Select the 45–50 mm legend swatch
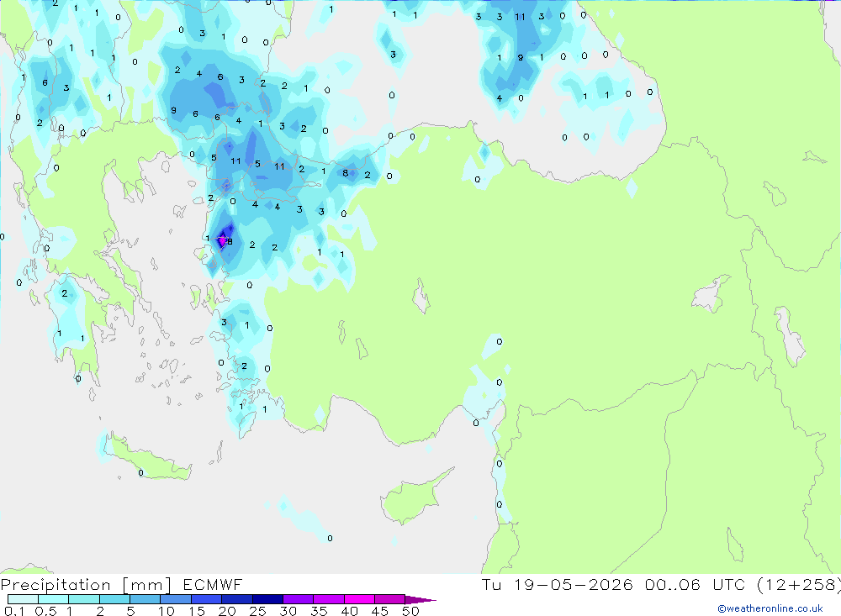 390,599
